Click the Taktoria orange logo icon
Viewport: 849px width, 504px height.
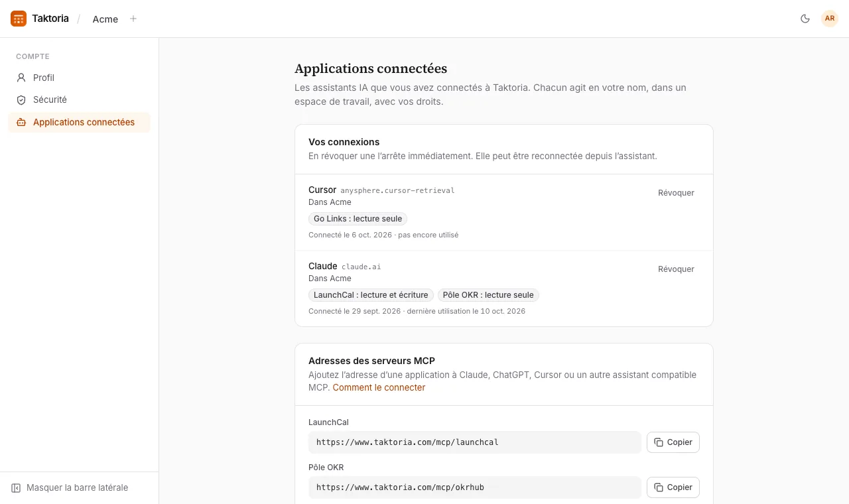tap(19, 19)
